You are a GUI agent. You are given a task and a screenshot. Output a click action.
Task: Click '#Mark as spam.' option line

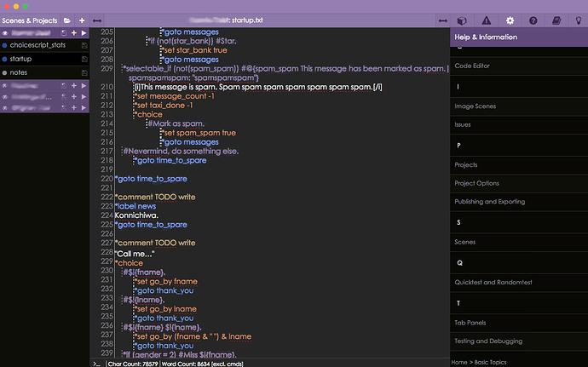(176, 123)
